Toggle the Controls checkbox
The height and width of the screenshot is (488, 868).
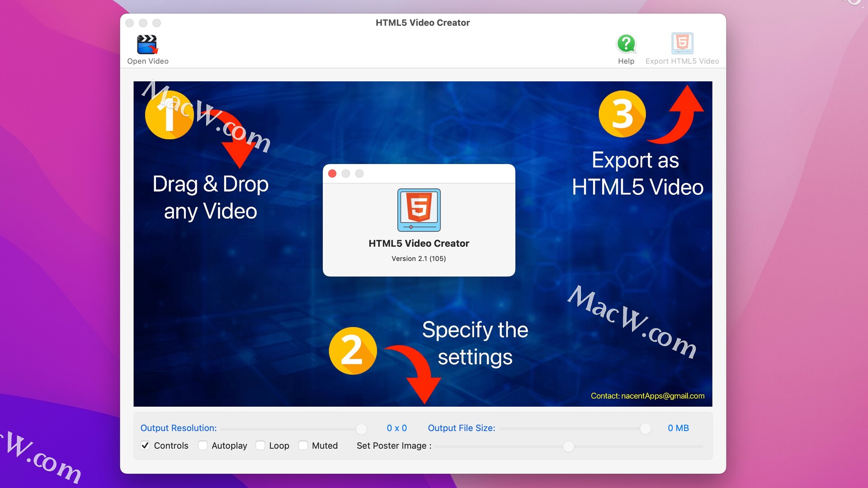click(x=145, y=446)
